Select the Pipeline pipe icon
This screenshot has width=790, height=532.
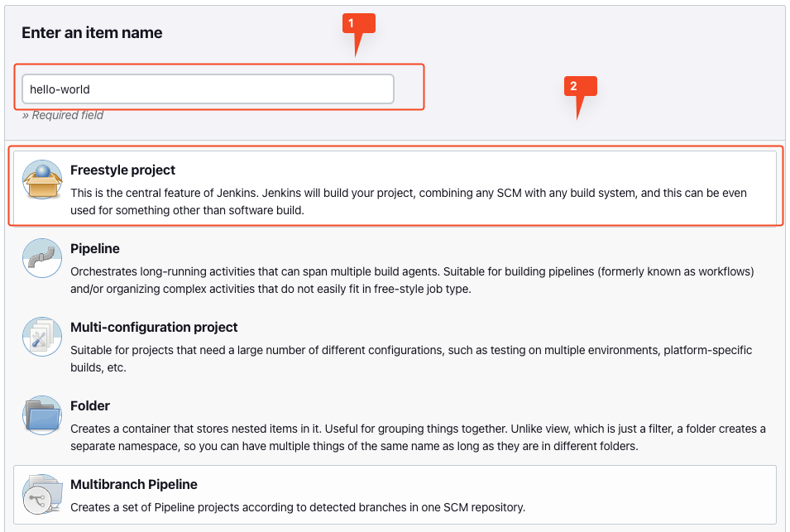click(42, 258)
